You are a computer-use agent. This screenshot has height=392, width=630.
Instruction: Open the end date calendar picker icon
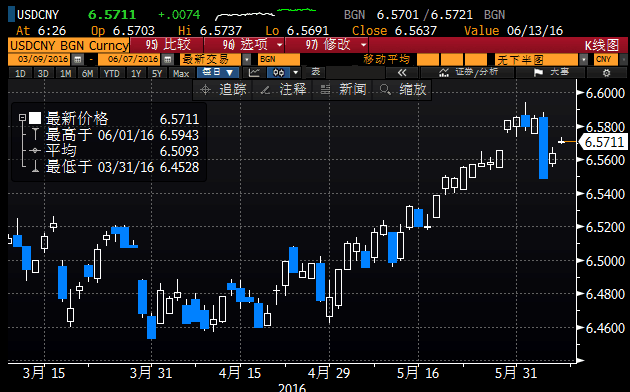click(168, 60)
